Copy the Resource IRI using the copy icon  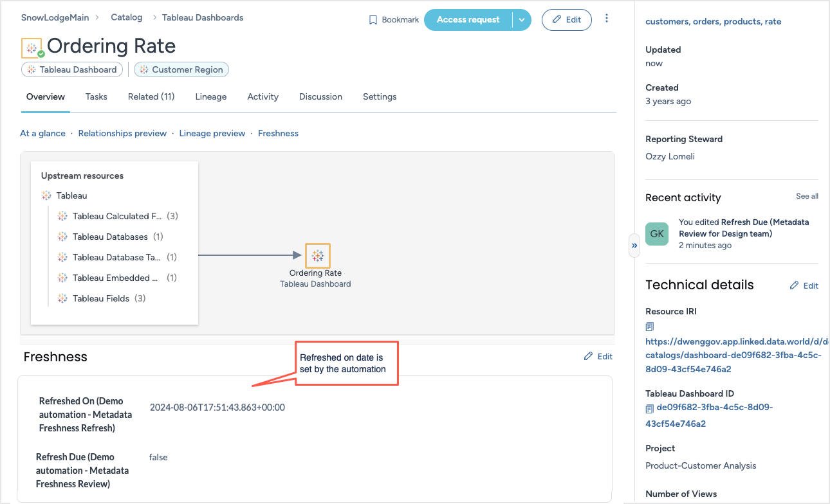click(x=650, y=327)
